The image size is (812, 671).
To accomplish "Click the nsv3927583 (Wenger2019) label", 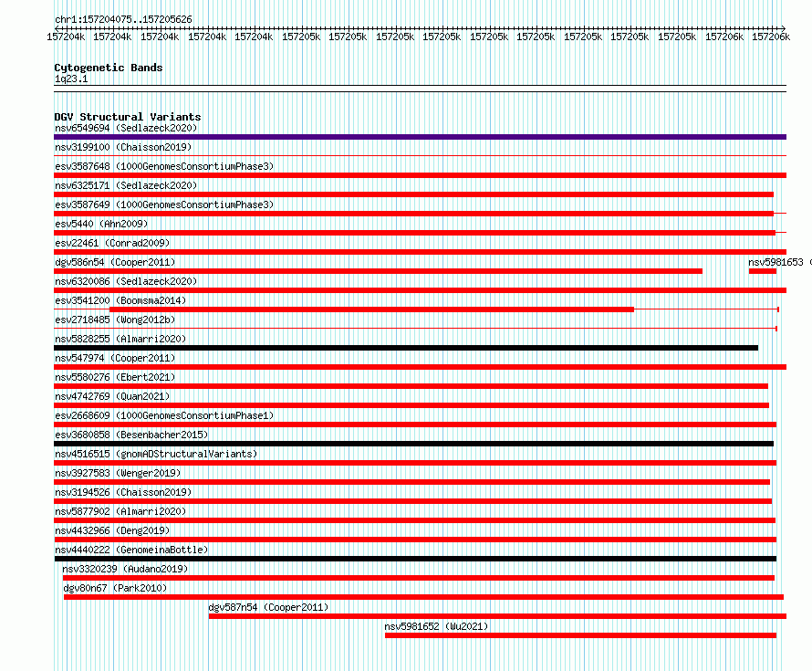I will coord(118,473).
